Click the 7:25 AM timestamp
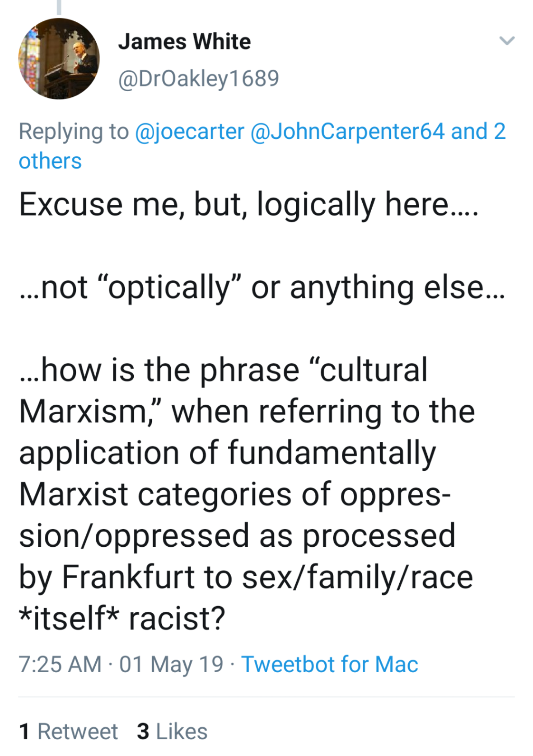 tap(60, 664)
